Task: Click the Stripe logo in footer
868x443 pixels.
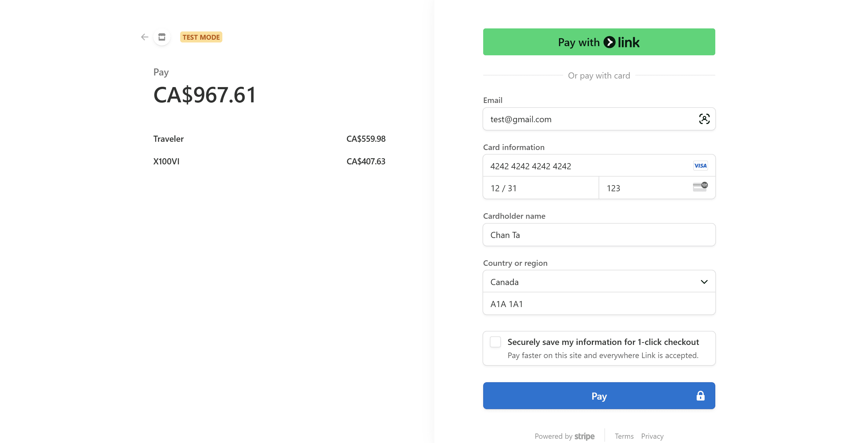Action: (584, 436)
